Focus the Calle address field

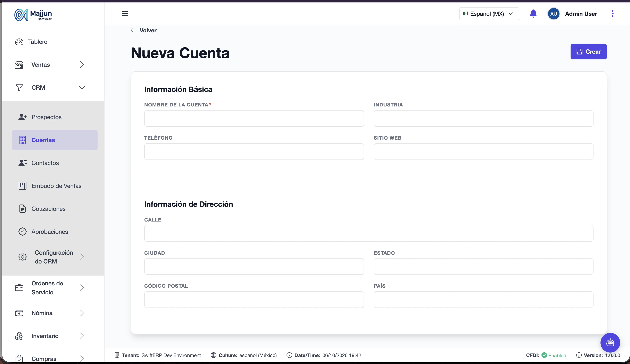click(x=369, y=233)
